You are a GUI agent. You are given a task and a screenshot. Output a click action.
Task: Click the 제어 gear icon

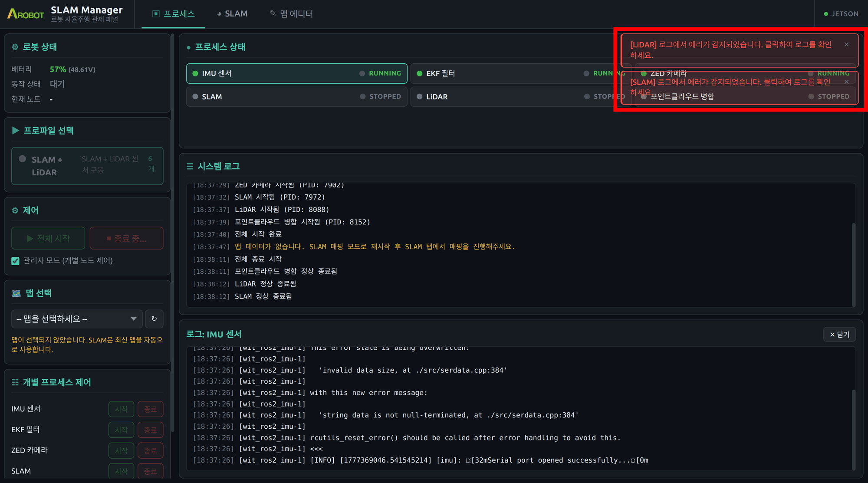(15, 210)
